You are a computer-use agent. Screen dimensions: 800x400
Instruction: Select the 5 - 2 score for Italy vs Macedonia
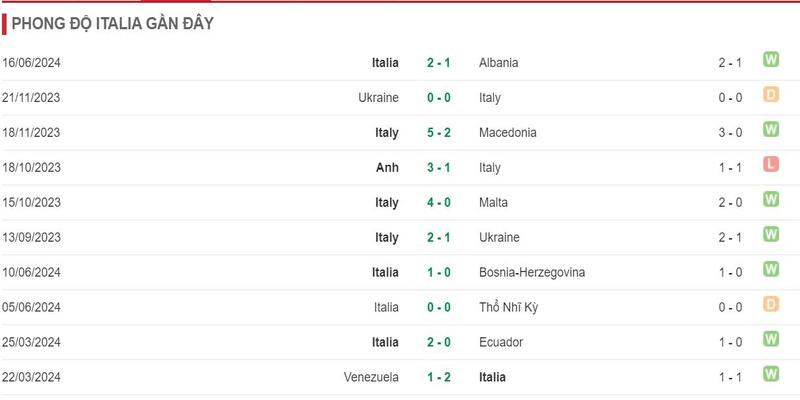[x=436, y=133]
